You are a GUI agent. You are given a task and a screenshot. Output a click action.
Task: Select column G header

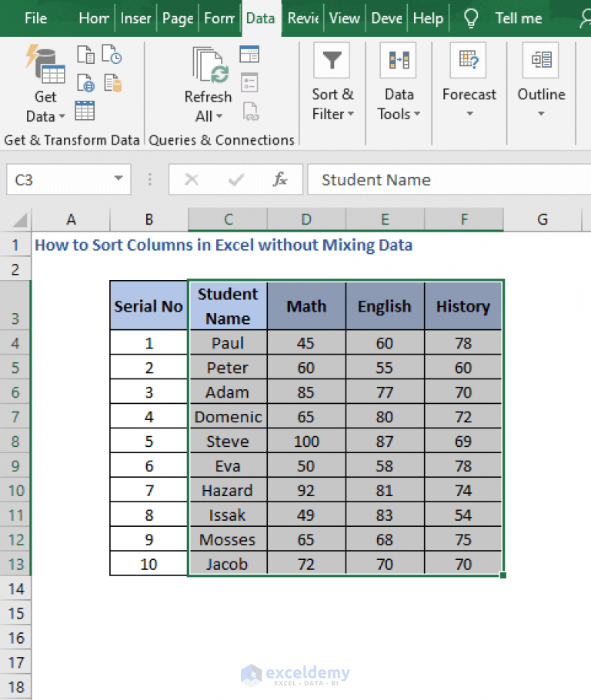543,220
